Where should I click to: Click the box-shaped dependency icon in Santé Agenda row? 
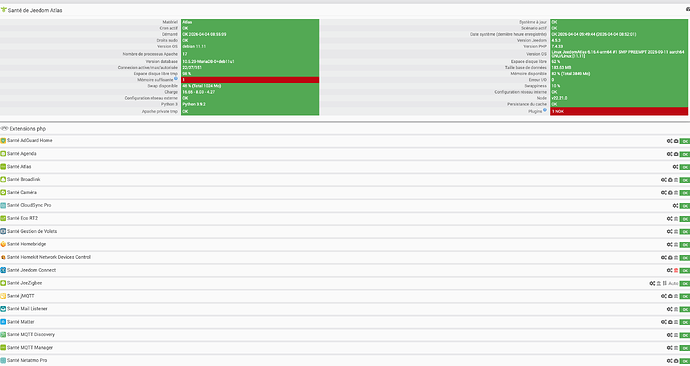[676, 154]
